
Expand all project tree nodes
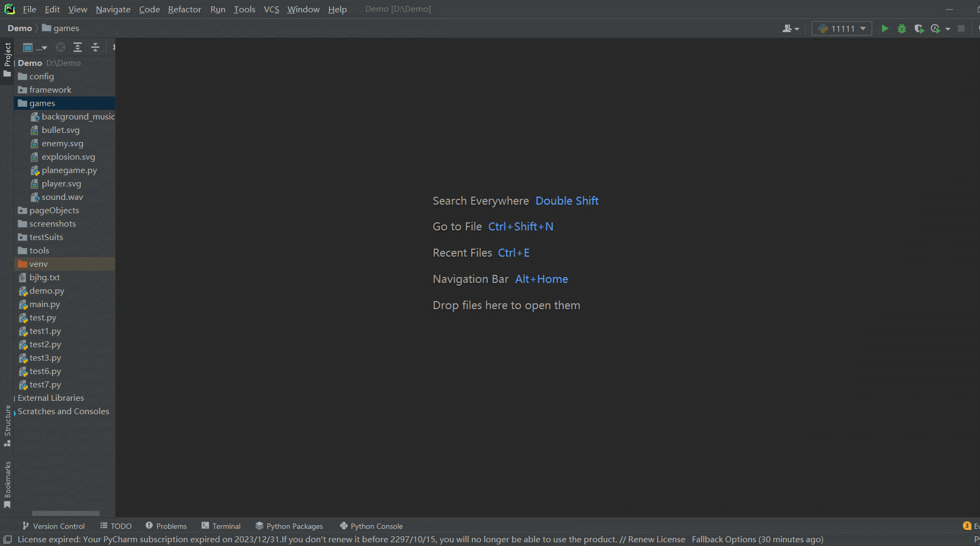pos(78,48)
